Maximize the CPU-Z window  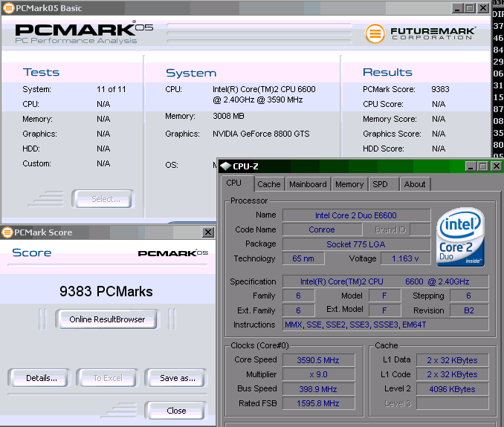(482, 166)
